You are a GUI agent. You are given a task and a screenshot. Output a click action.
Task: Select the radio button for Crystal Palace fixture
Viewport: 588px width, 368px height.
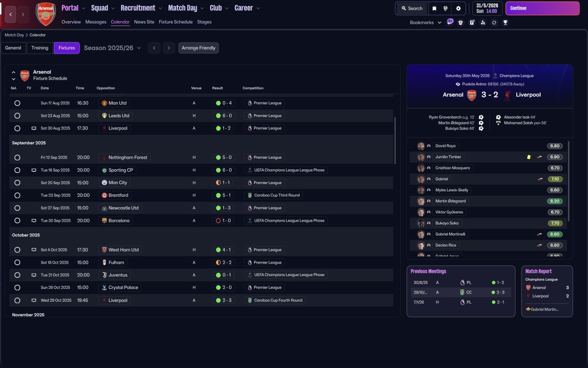point(17,287)
